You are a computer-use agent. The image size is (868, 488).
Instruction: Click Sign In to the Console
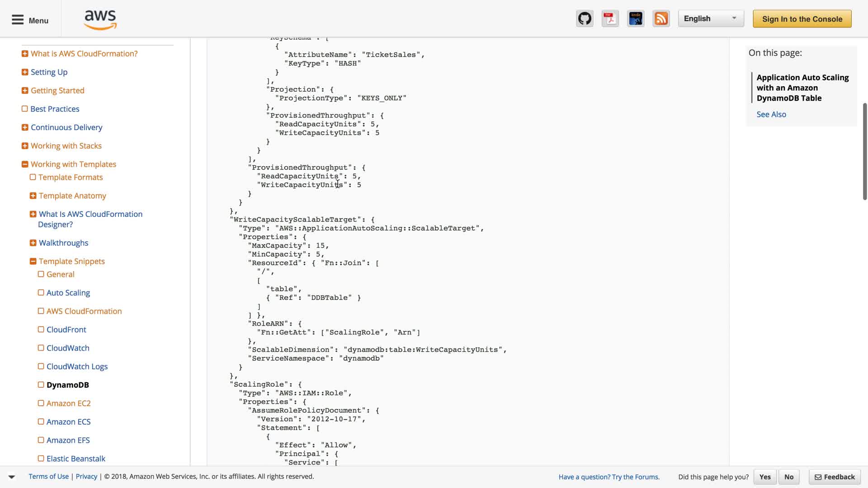[x=802, y=19]
